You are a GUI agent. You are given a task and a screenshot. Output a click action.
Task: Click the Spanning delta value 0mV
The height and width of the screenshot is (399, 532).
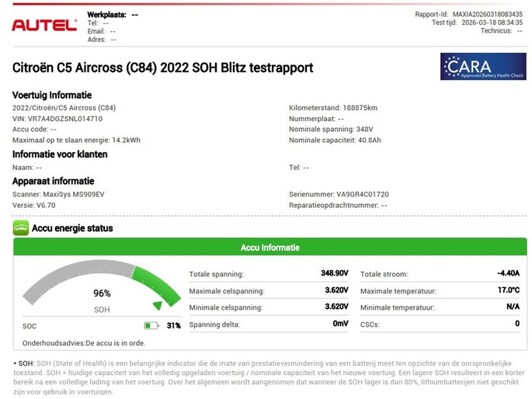pos(340,324)
